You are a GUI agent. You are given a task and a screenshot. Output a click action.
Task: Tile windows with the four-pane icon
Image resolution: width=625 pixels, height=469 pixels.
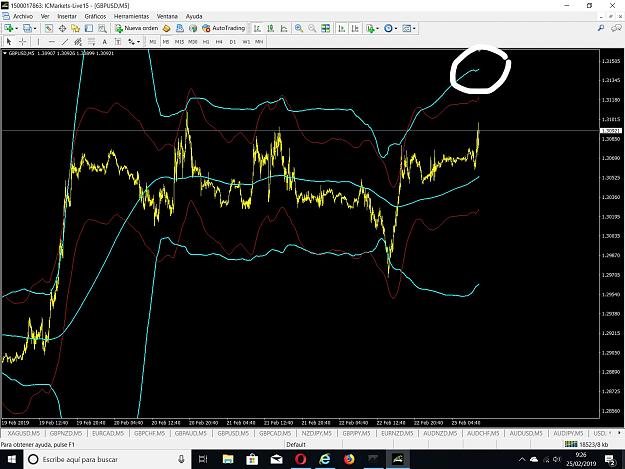[325, 28]
